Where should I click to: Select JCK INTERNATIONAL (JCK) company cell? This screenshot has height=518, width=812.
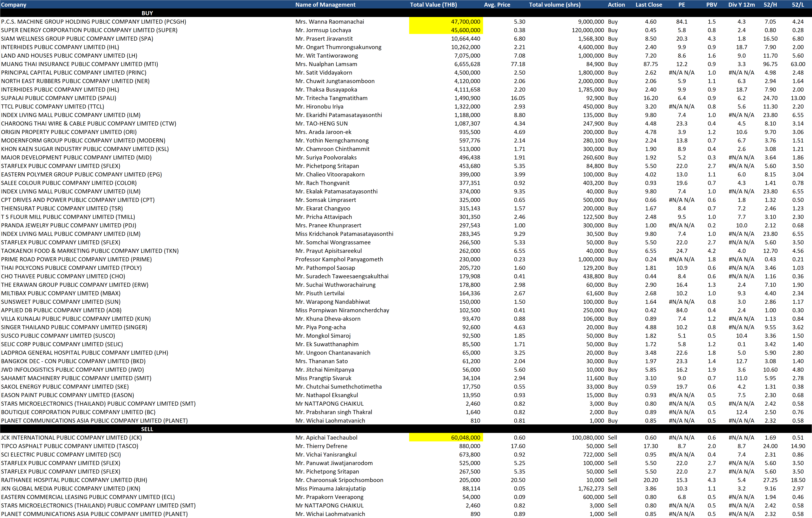(72, 437)
